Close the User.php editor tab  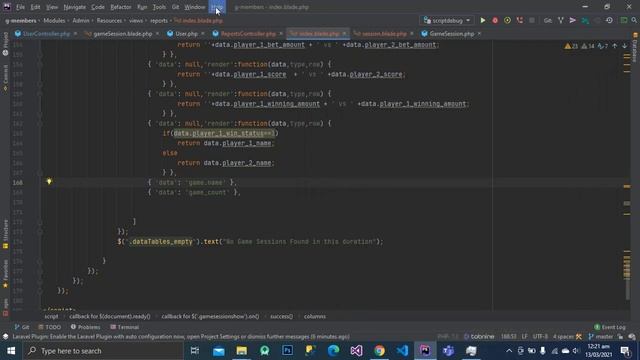pyautogui.click(x=203, y=34)
